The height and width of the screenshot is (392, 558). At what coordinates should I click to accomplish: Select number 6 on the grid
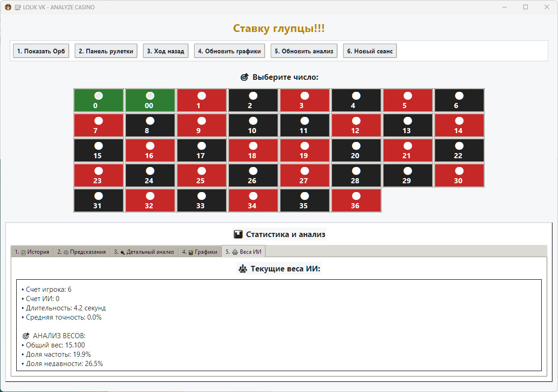[x=459, y=100]
